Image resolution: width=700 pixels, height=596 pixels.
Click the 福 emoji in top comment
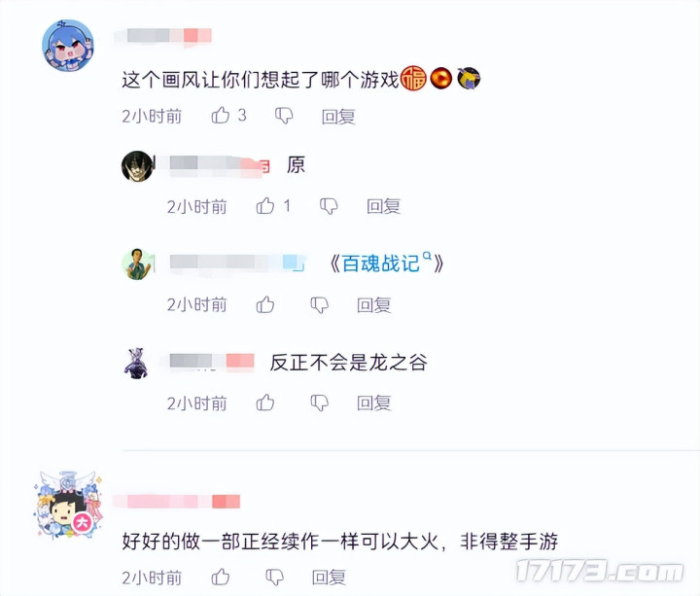413,78
